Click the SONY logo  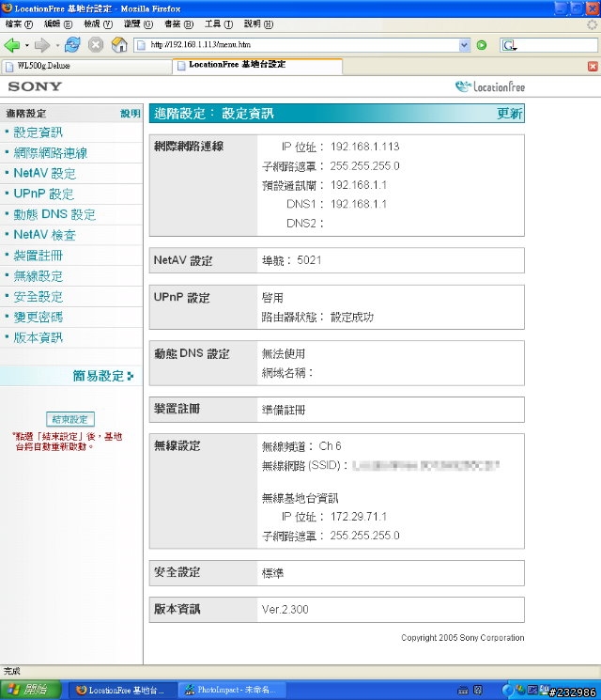pos(35,86)
